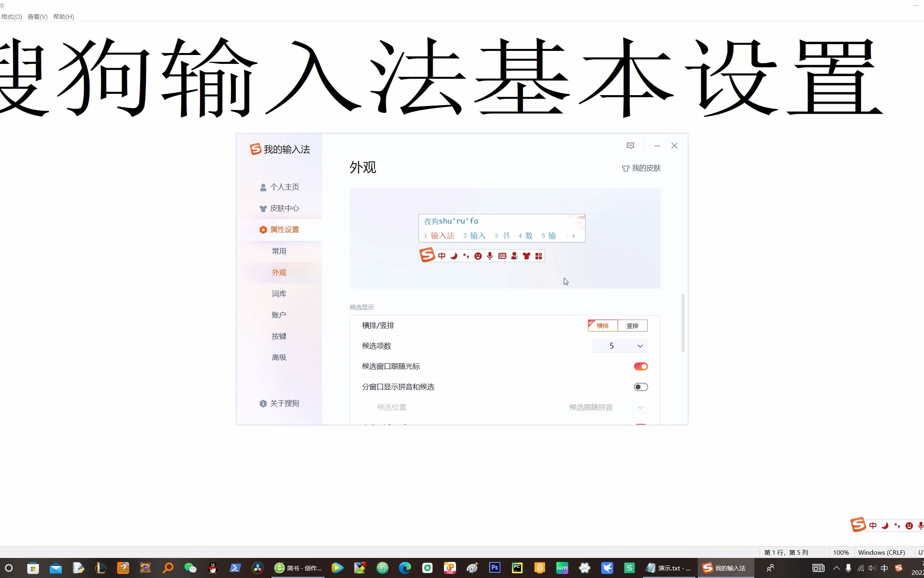Viewport: 924px width, 578px height.
Task: Switch to the 账户 settings tab
Action: pos(279,315)
